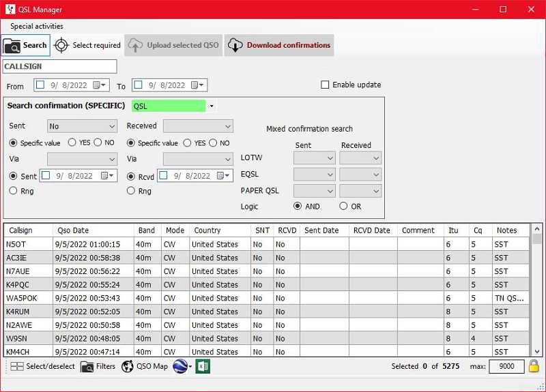Image resolution: width=546 pixels, height=392 pixels.
Task: Click the Upload selected QSO cloud icon
Action: pos(135,45)
